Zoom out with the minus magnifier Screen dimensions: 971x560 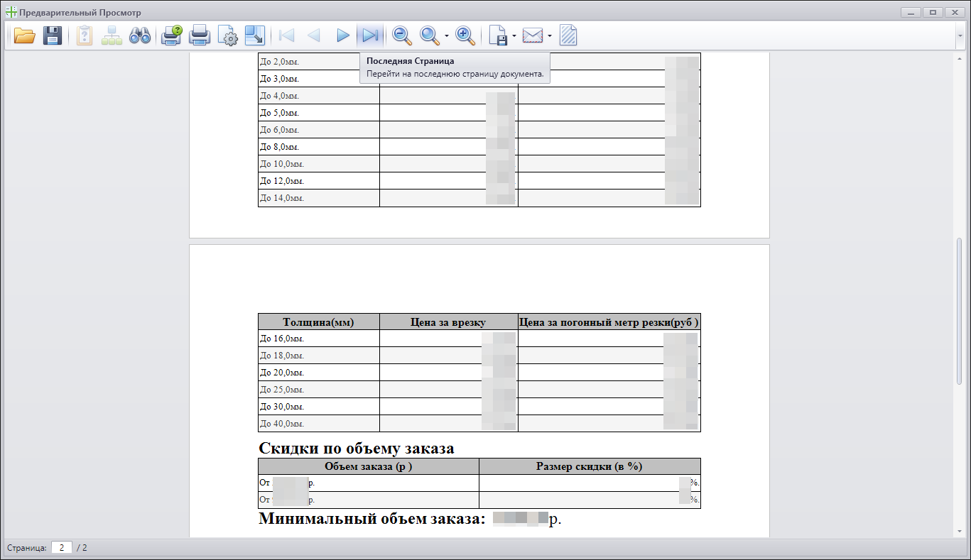(x=403, y=35)
